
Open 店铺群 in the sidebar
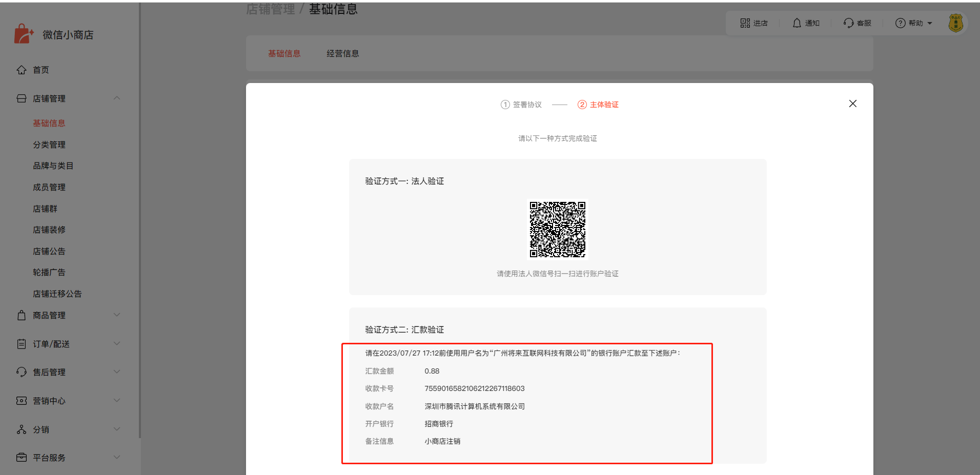(45, 209)
